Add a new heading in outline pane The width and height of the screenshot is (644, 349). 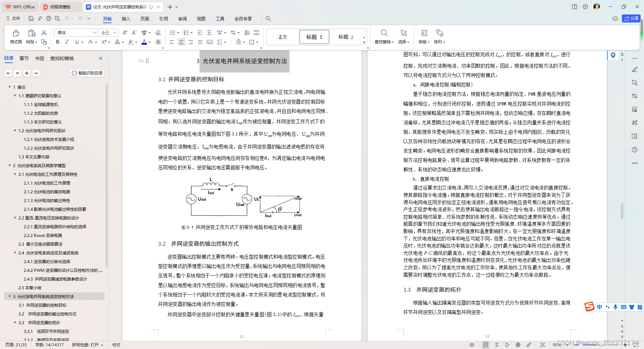pos(27,73)
